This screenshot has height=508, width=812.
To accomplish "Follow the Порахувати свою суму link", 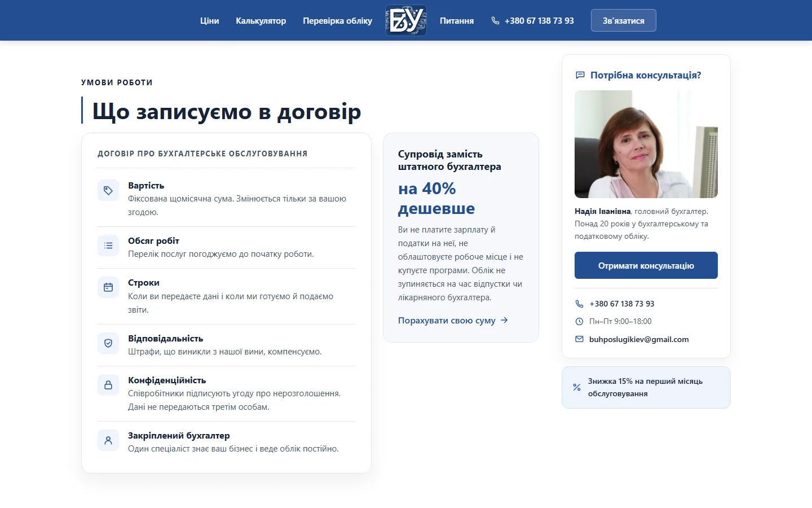I will coord(453,320).
